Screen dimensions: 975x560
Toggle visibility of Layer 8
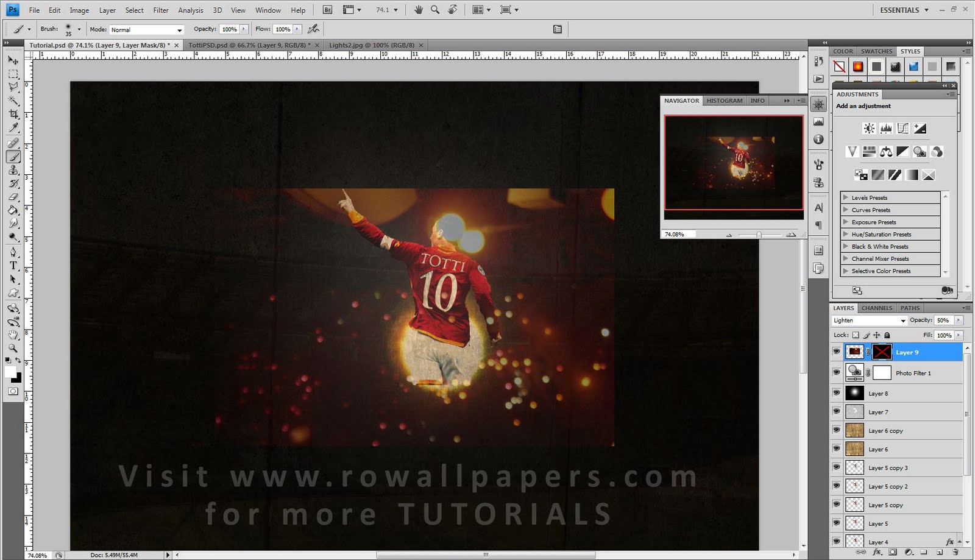click(x=837, y=393)
